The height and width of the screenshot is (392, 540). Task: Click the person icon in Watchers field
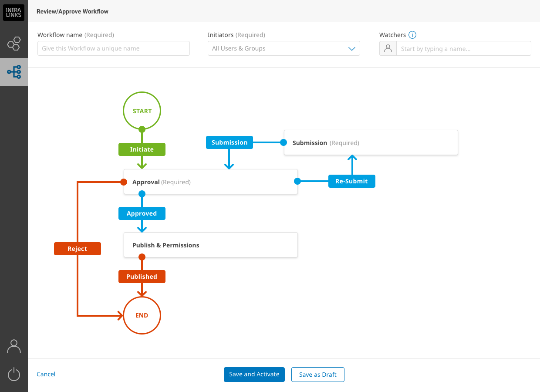(x=388, y=48)
